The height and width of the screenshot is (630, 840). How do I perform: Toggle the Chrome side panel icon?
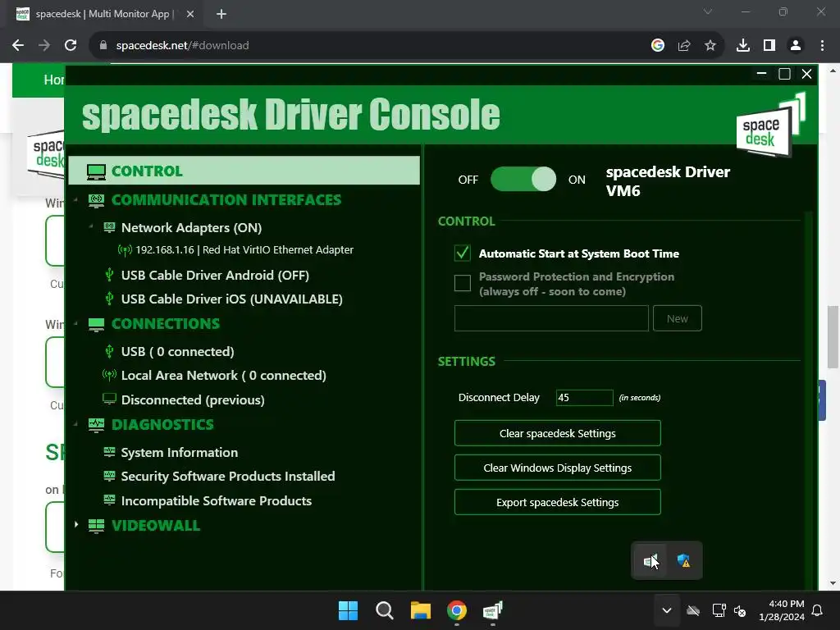coord(769,46)
